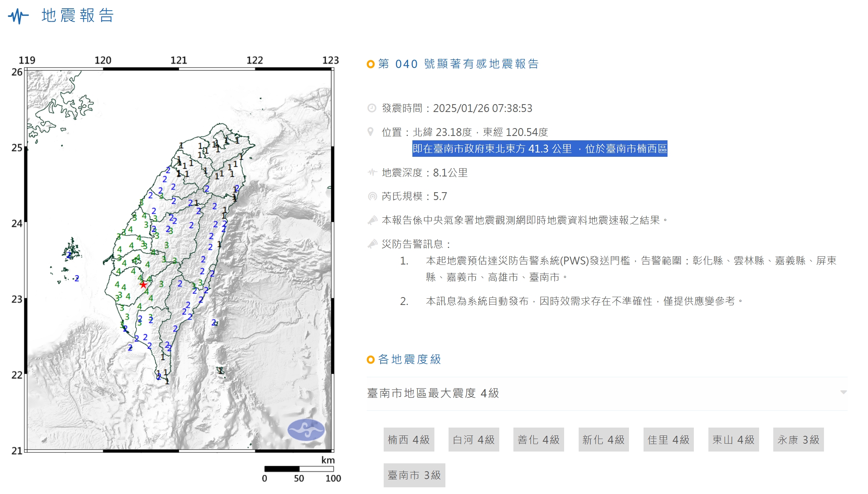Expand the 臺南市地區最大震度 4級 dropdown arrow

click(x=843, y=392)
